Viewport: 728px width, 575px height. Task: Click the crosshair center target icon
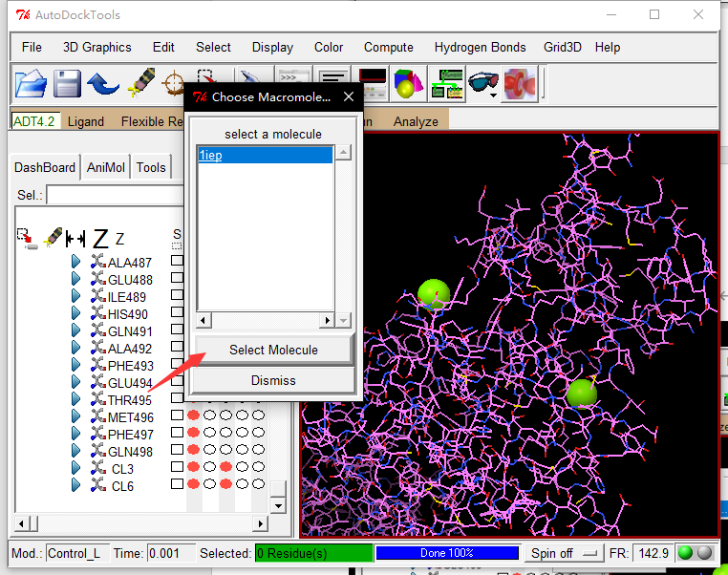point(174,84)
